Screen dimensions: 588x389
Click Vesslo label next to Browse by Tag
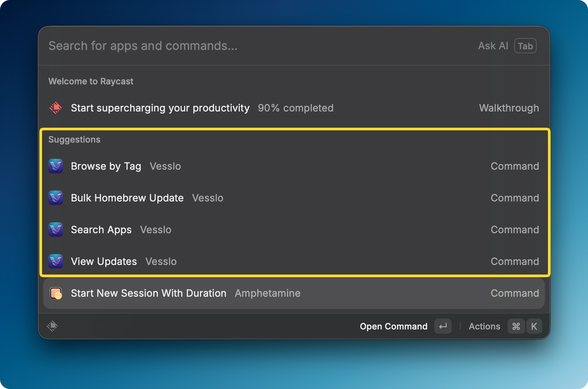click(x=165, y=166)
